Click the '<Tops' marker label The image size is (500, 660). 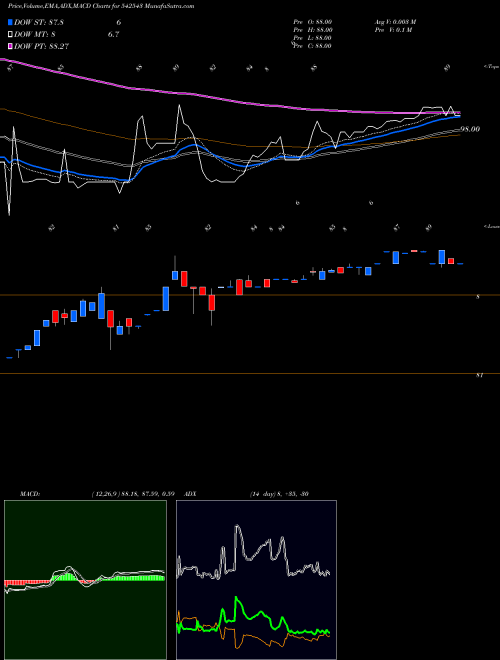point(491,67)
